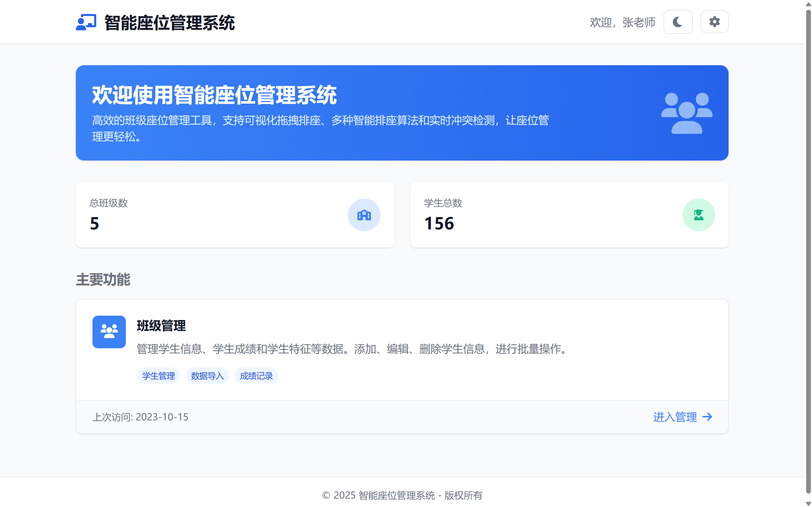Image resolution: width=812 pixels, height=507 pixels.
Task: Click the school building icon in class count card
Action: (x=364, y=215)
